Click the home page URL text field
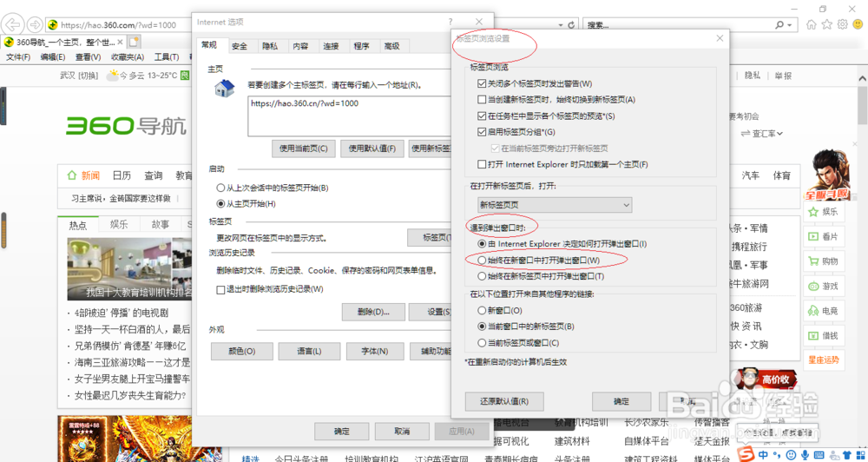 tap(351, 115)
